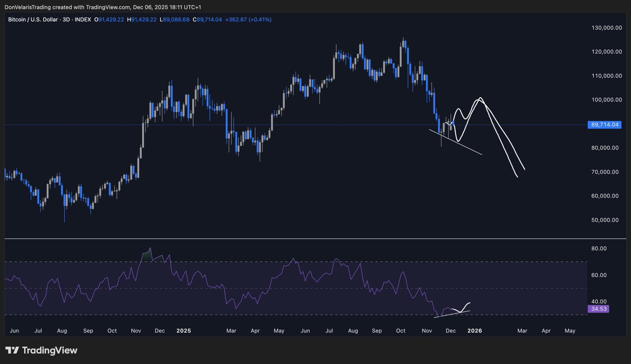
Task: Select the RSI value label 34.53
Action: pyautogui.click(x=598, y=309)
